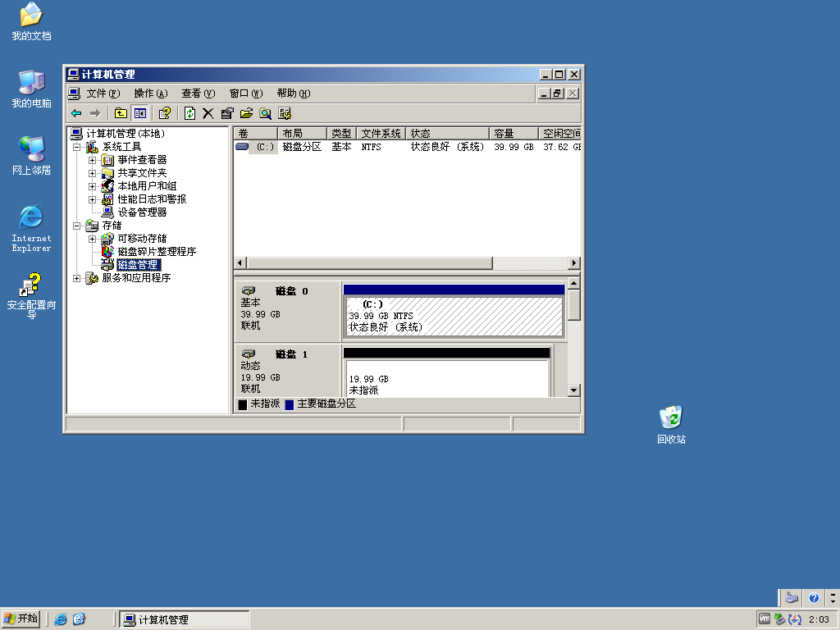Click the black 未指派 legend swatch
Viewport: 840px width, 630px height.
click(243, 404)
